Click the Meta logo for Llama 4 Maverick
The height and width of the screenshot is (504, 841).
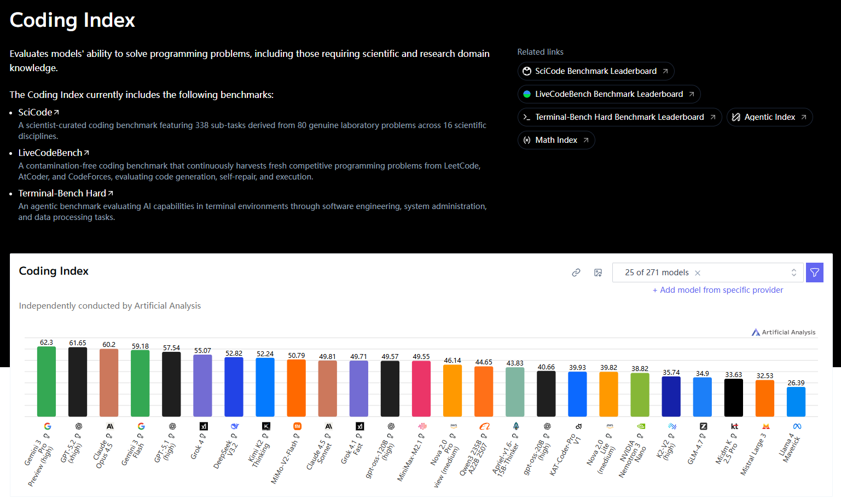797,426
